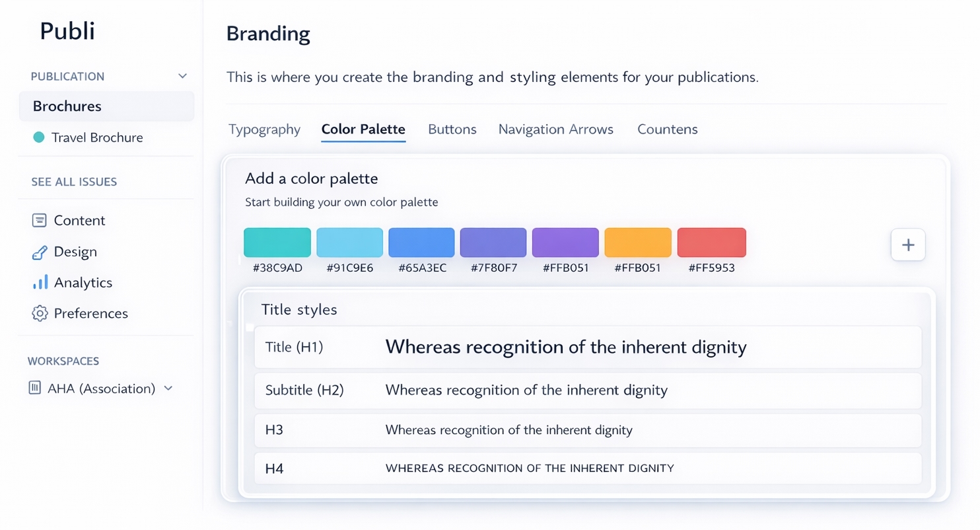Open Analytics via its bar chart icon

[40, 282]
